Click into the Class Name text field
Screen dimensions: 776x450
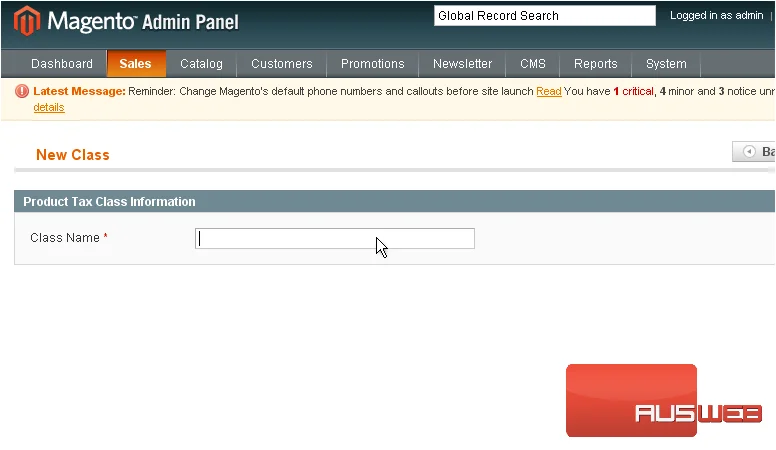click(335, 239)
